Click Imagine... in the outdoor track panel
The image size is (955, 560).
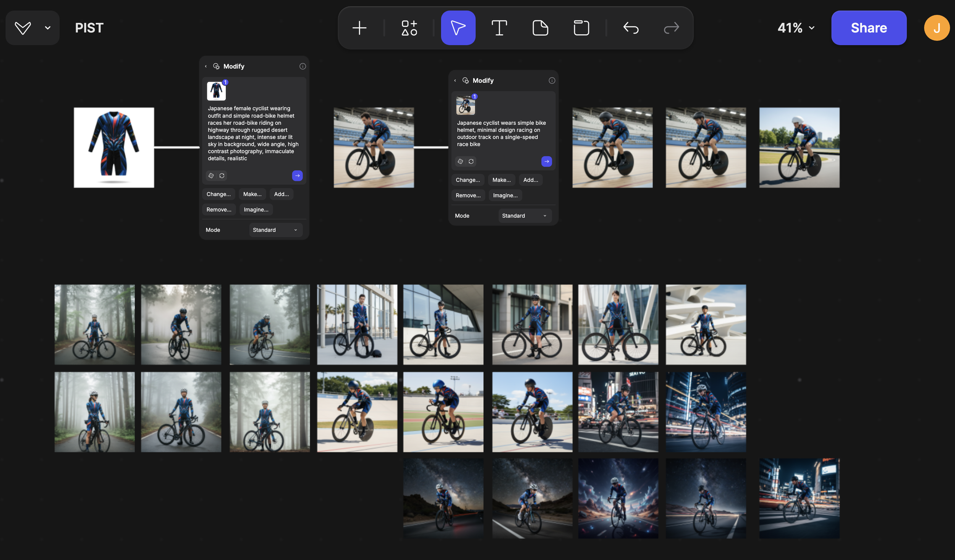click(x=505, y=195)
